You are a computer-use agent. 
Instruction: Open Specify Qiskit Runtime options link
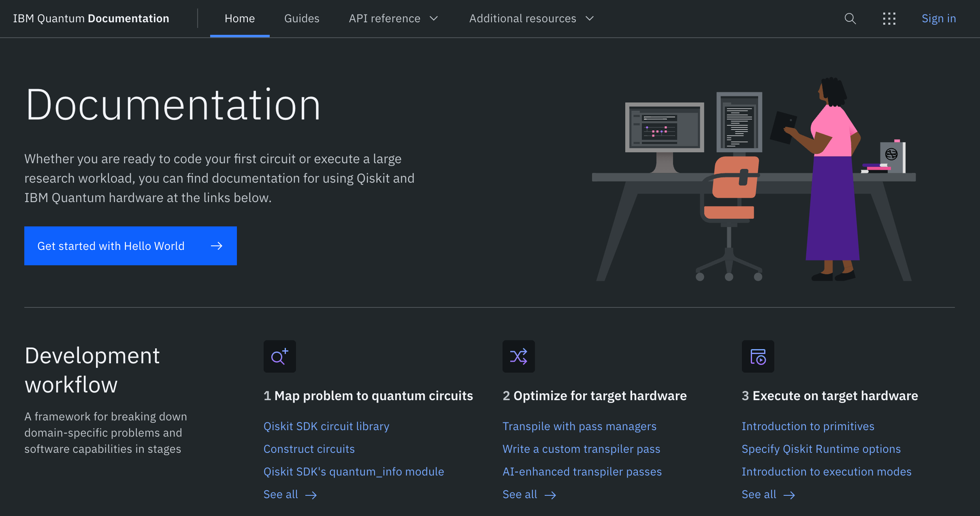pyautogui.click(x=821, y=449)
